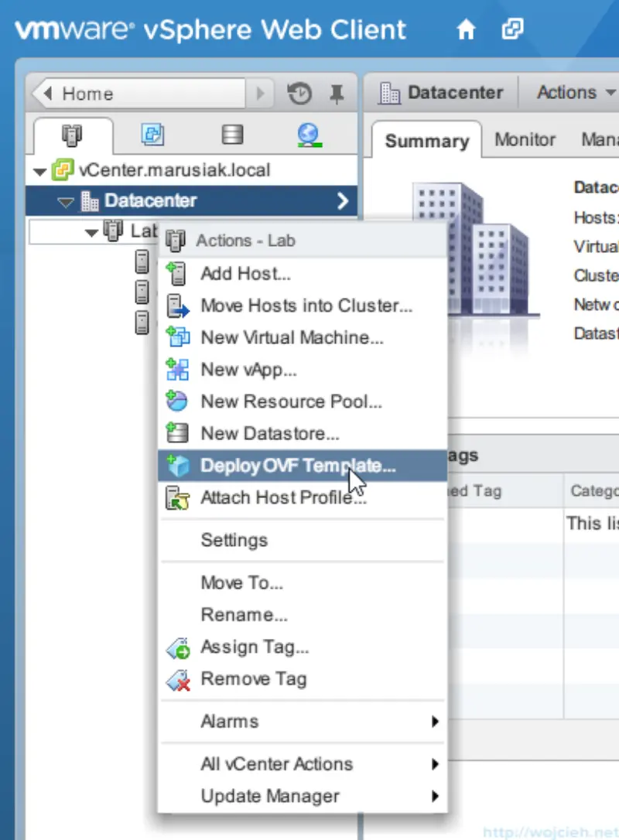Screen dimensions: 619x840
Task: Switch to the Monitor tab
Action: (525, 140)
